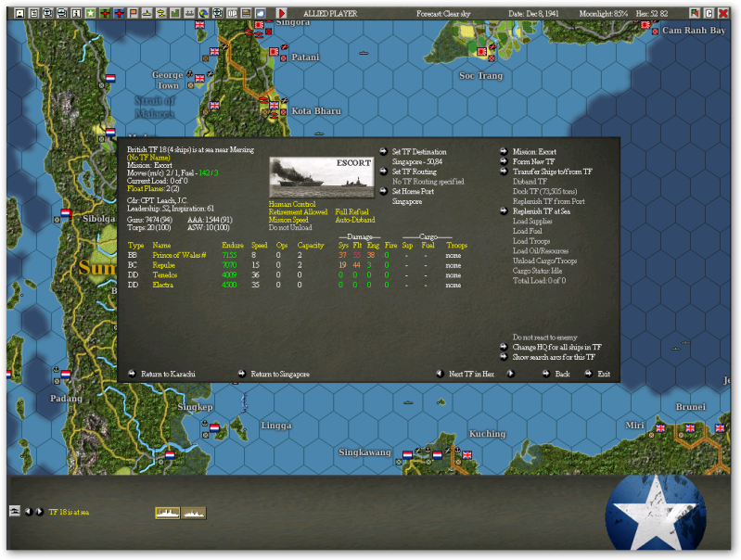Toggle 'Retirement Allowed' setting
This screenshot has width=741, height=560.
pos(298,211)
